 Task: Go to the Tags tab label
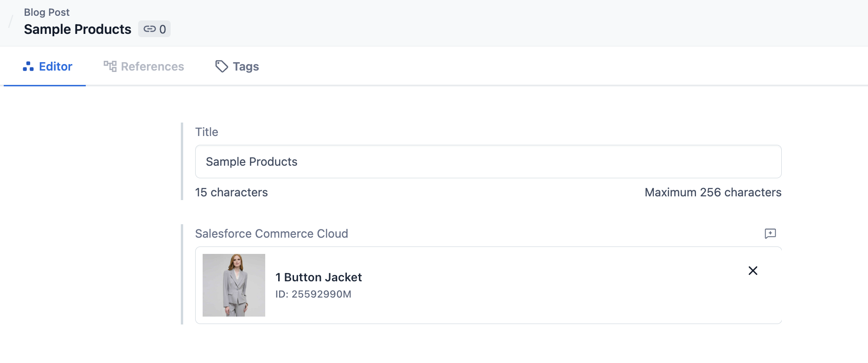pyautogui.click(x=246, y=66)
